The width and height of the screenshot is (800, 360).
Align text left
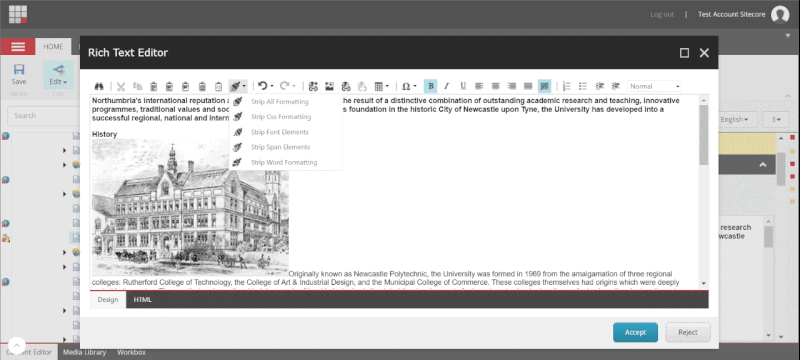pos(479,86)
